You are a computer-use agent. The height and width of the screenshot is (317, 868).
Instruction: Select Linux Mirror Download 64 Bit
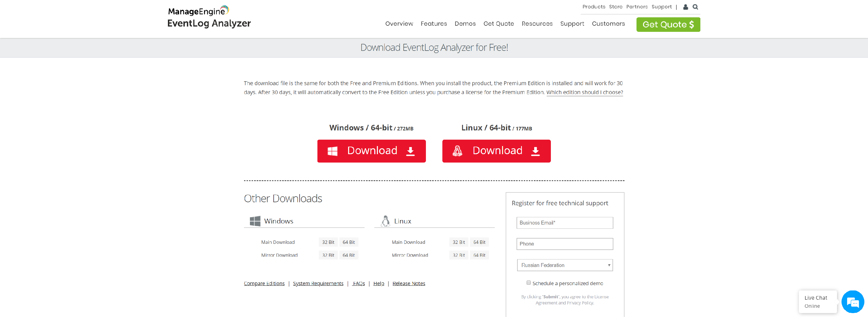479,255
